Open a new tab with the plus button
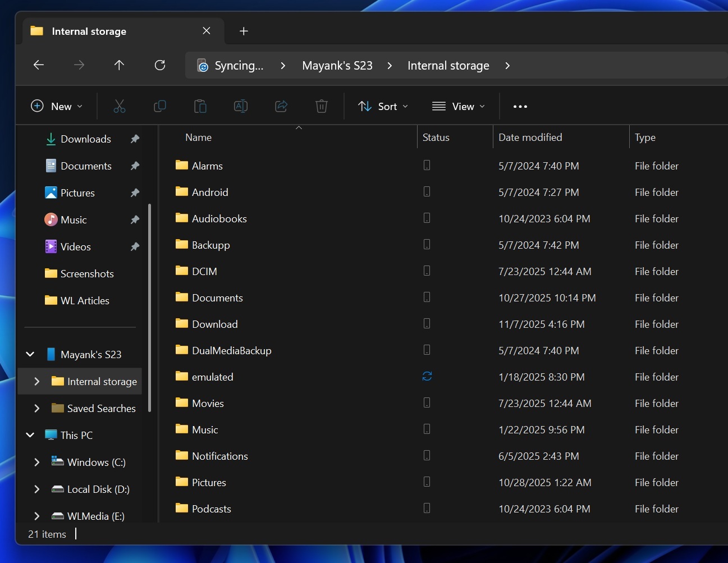 [x=244, y=31]
